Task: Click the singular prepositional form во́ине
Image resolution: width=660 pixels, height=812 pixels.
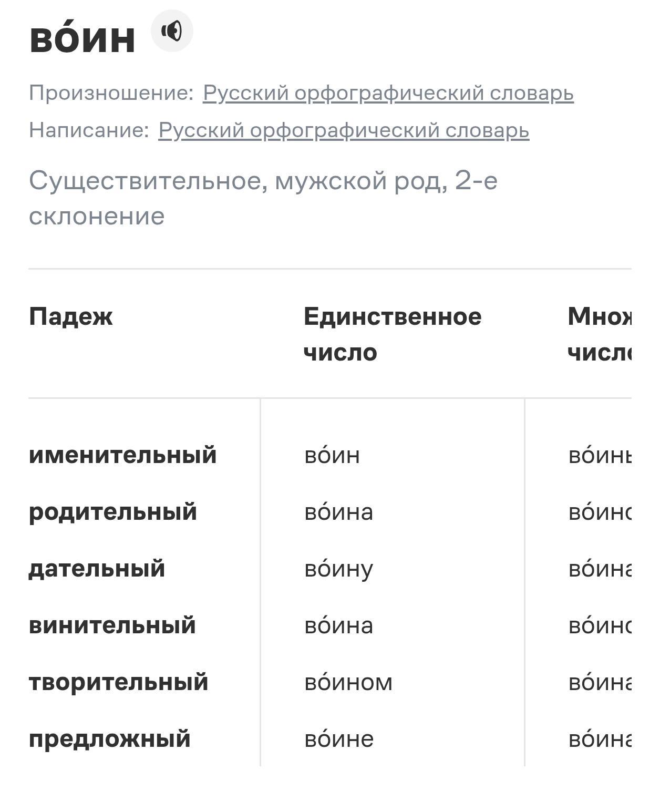Action: pyautogui.click(x=338, y=739)
